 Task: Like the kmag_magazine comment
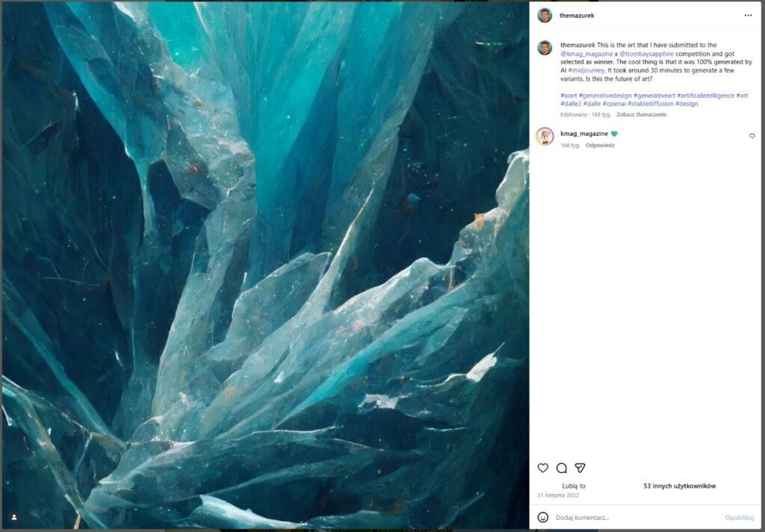[x=752, y=136]
